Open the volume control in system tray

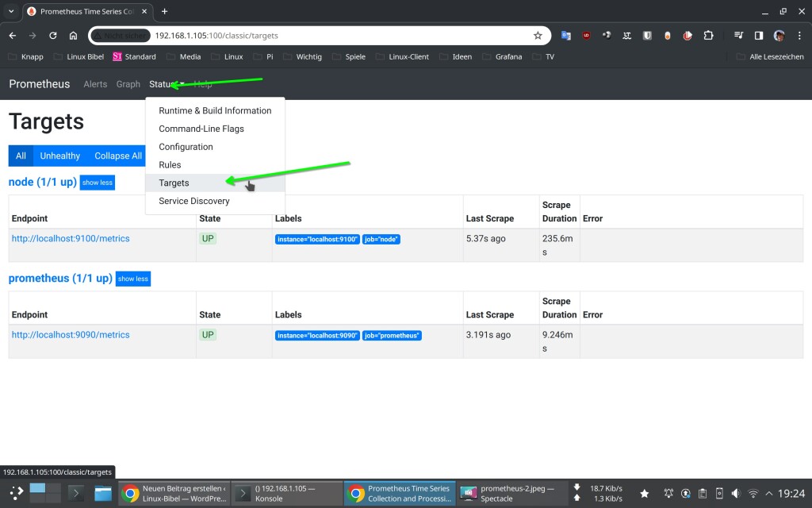[736, 494]
